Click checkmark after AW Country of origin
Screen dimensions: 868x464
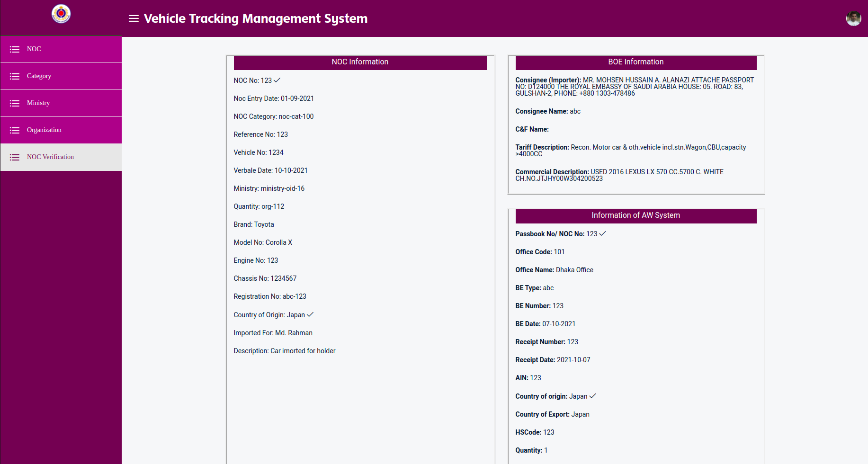click(592, 396)
